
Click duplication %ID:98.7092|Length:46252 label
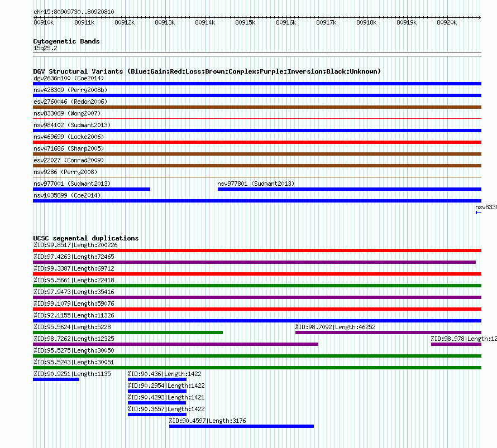pyautogui.click(x=336, y=327)
